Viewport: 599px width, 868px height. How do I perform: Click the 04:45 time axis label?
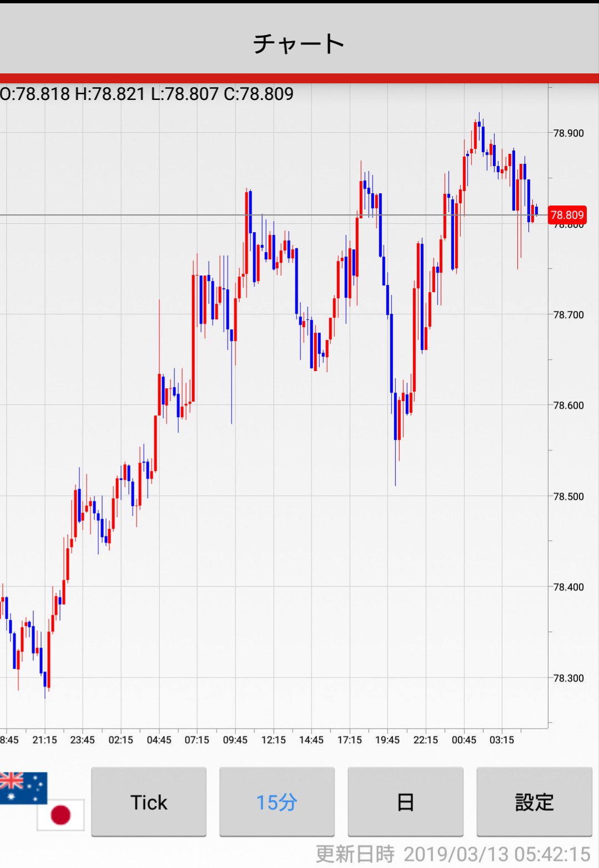tap(159, 740)
